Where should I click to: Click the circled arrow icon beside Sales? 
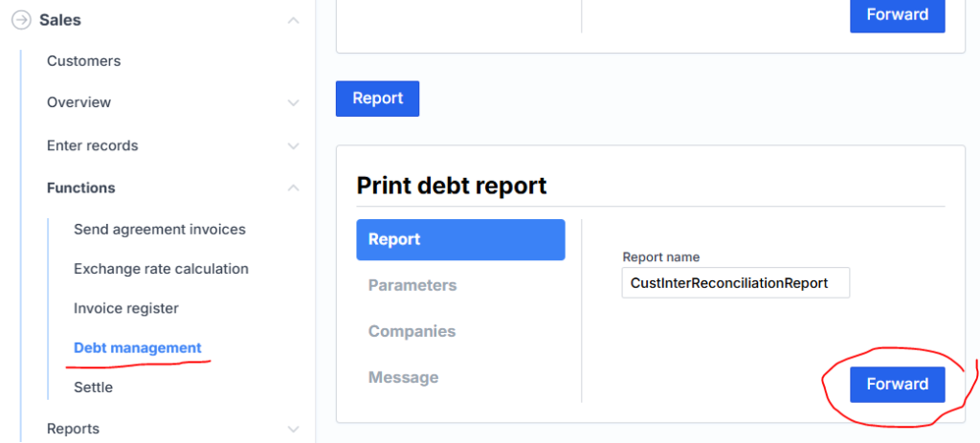(x=21, y=20)
